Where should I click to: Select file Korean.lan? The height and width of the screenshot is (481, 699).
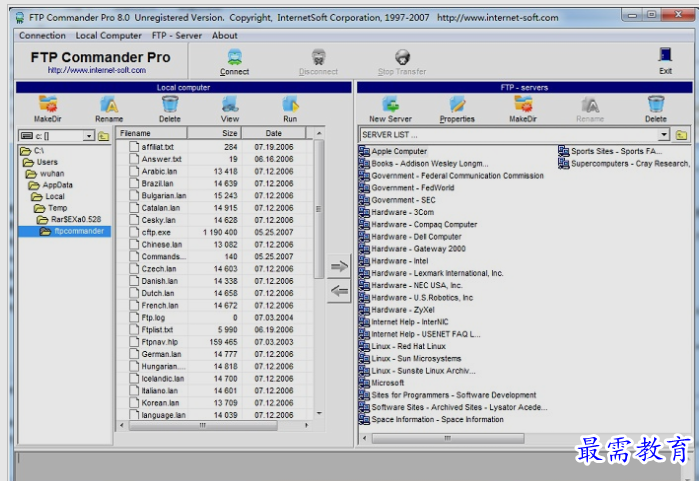pyautogui.click(x=154, y=403)
